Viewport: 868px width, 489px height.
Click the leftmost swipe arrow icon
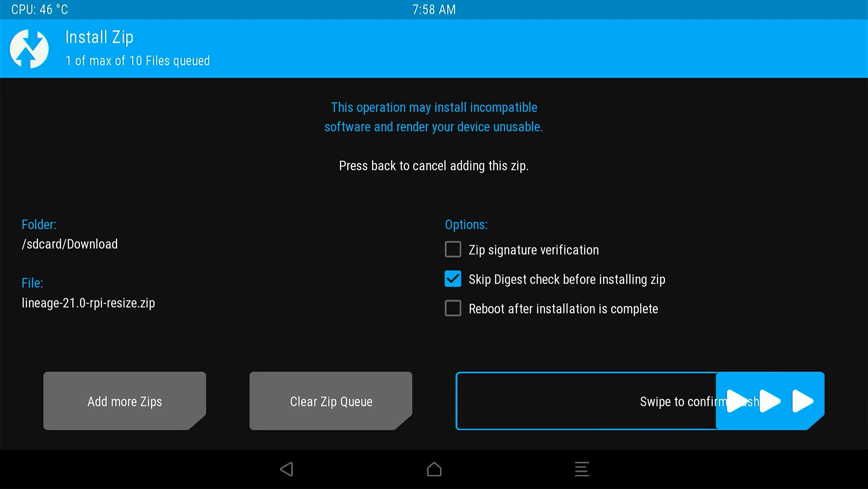[x=736, y=401]
